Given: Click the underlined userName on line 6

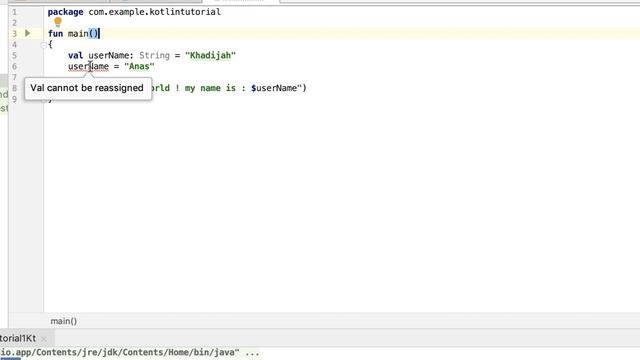Looking at the screenshot, I should tap(89, 66).
